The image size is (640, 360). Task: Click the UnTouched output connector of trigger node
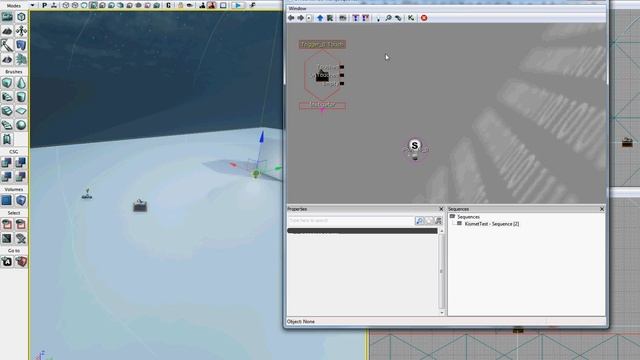(342, 75)
